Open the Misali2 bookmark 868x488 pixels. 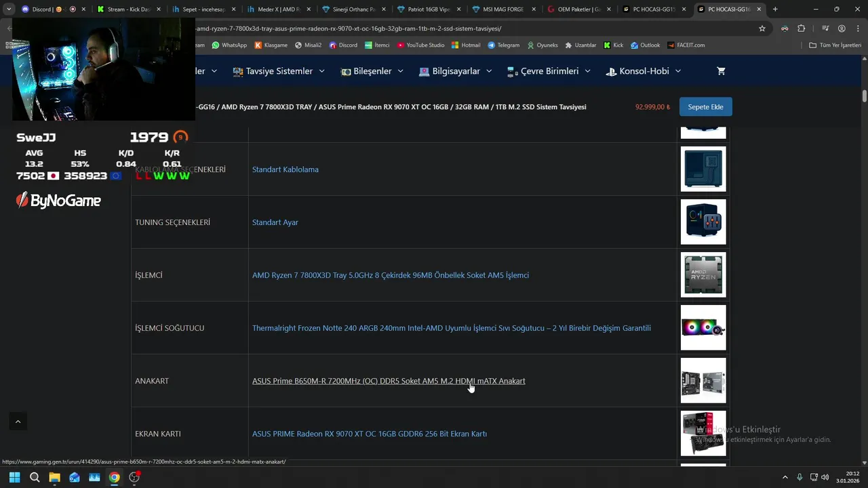click(x=309, y=45)
